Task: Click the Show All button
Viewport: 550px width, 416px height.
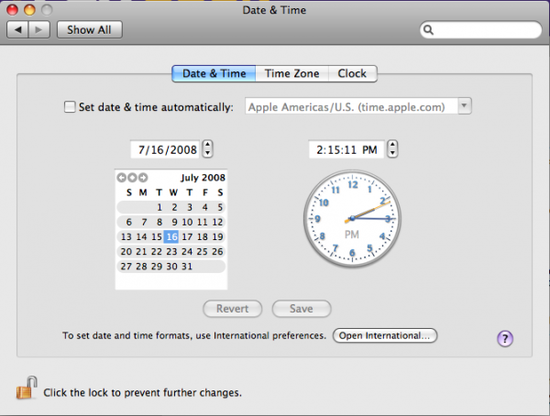Action: tap(89, 30)
